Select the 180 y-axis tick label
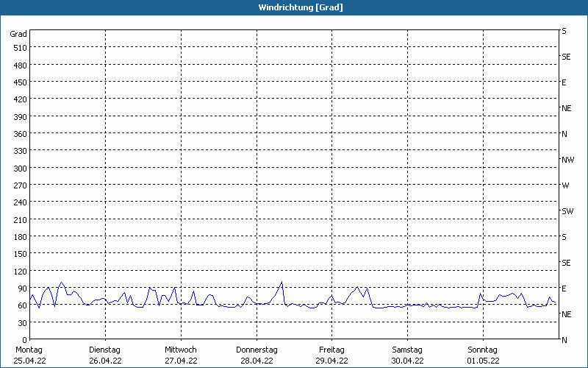Screen dimensions: 588x368 pos(21,237)
